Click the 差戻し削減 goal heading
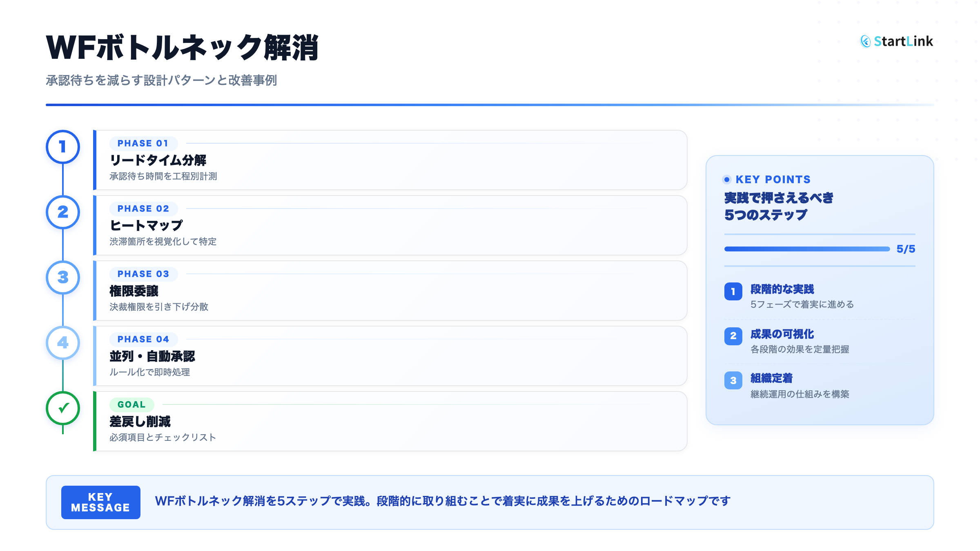 (x=140, y=422)
